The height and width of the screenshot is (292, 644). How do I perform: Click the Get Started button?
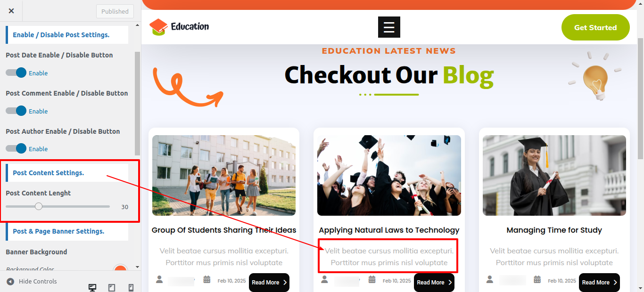(x=595, y=27)
